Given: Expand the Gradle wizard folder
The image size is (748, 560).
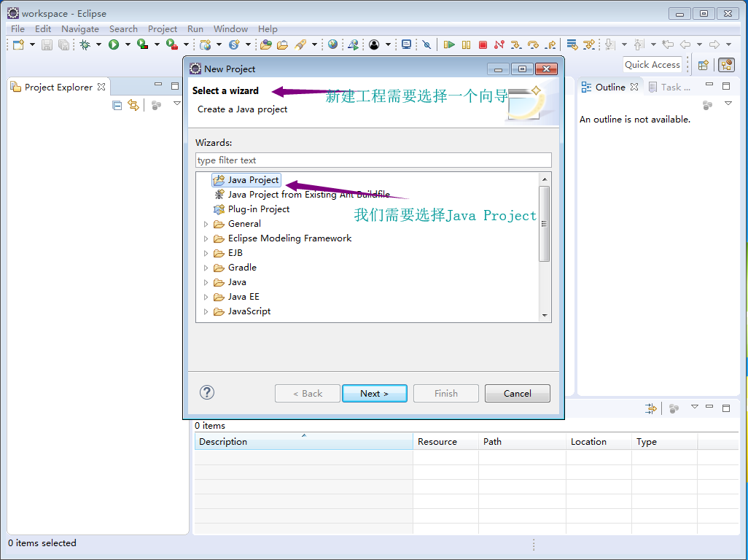Looking at the screenshot, I should point(206,268).
